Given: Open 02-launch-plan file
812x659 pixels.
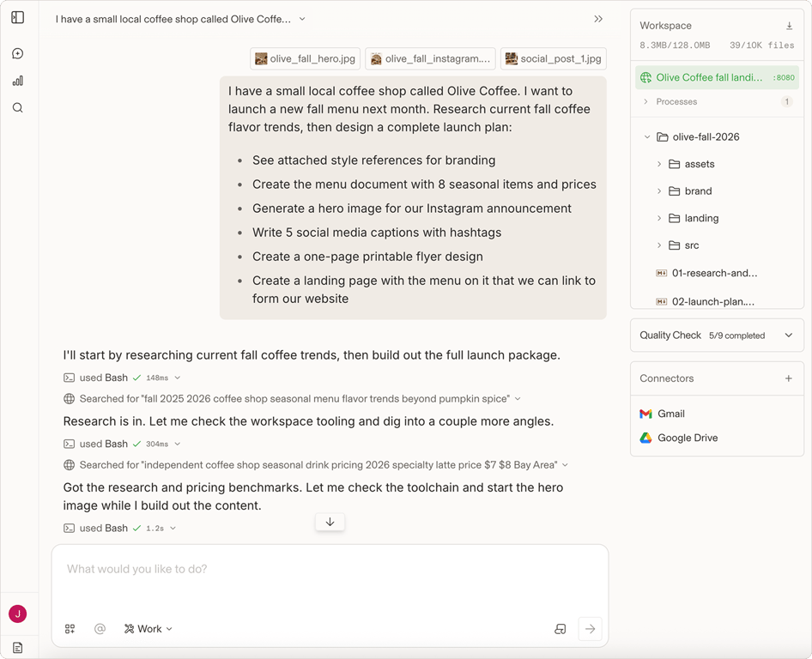Looking at the screenshot, I should coord(705,302).
